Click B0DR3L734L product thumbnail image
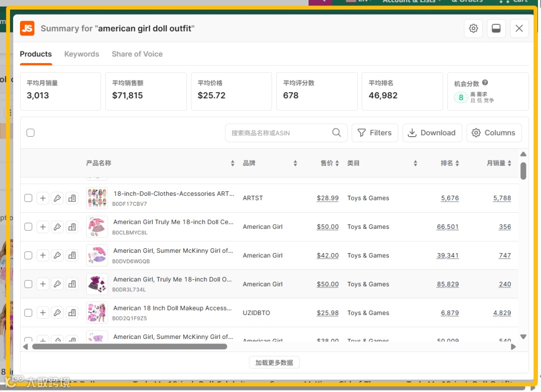Viewport: 541px width, 392px height. pyautogui.click(x=97, y=284)
